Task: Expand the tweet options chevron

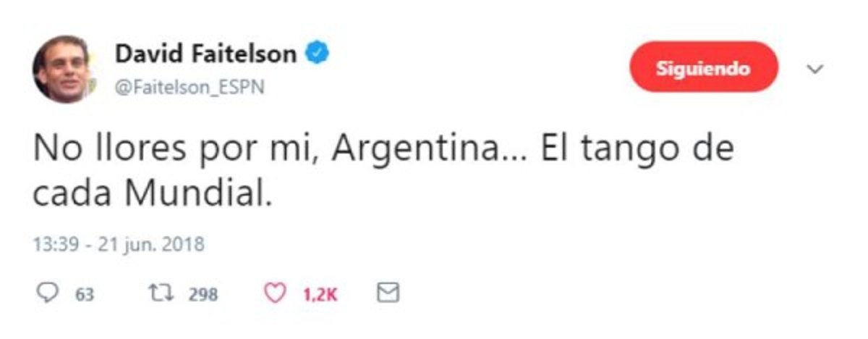Action: 816,70
